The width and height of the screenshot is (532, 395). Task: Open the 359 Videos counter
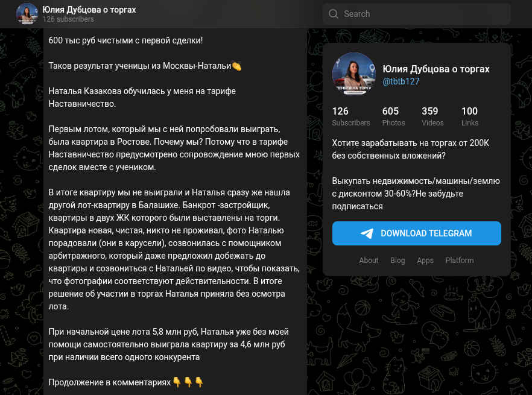tap(432, 116)
